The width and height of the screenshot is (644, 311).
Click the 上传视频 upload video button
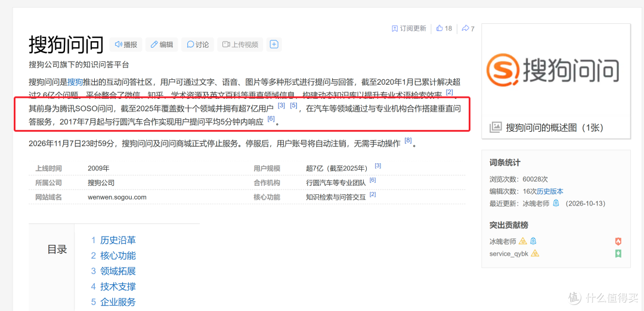point(240,45)
